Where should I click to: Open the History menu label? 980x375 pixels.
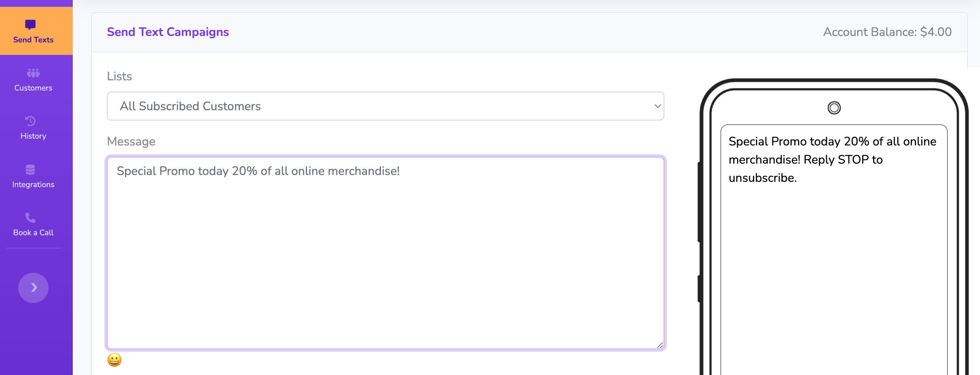click(x=33, y=136)
